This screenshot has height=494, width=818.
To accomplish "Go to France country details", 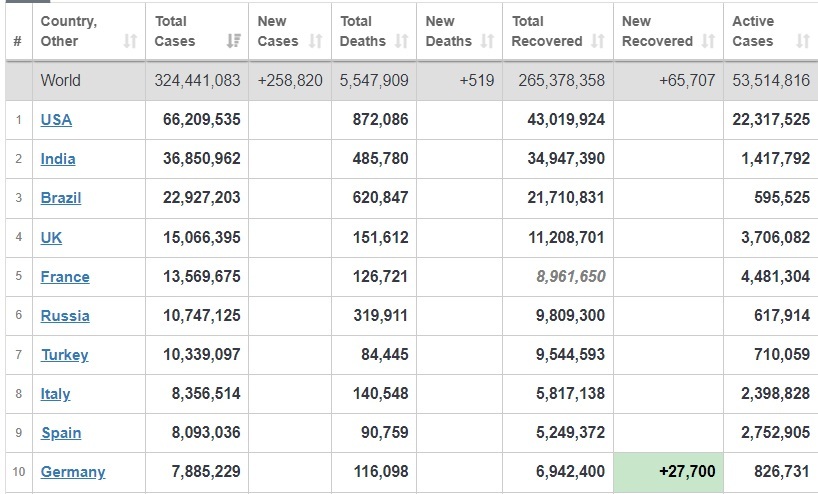I will click(x=65, y=276).
